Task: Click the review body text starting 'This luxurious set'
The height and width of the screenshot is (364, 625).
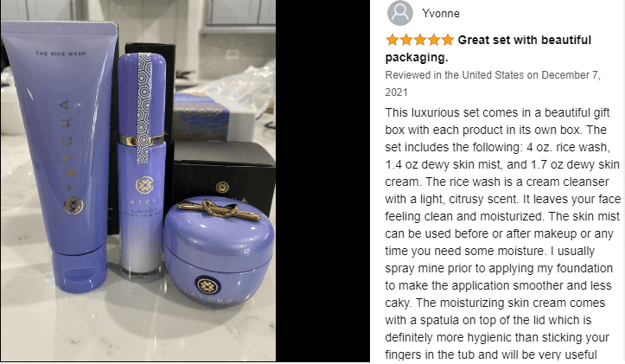Action: 502,233
